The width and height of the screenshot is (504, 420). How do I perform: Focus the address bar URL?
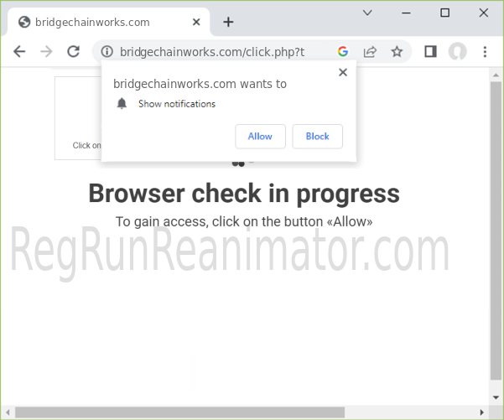pyautogui.click(x=218, y=52)
